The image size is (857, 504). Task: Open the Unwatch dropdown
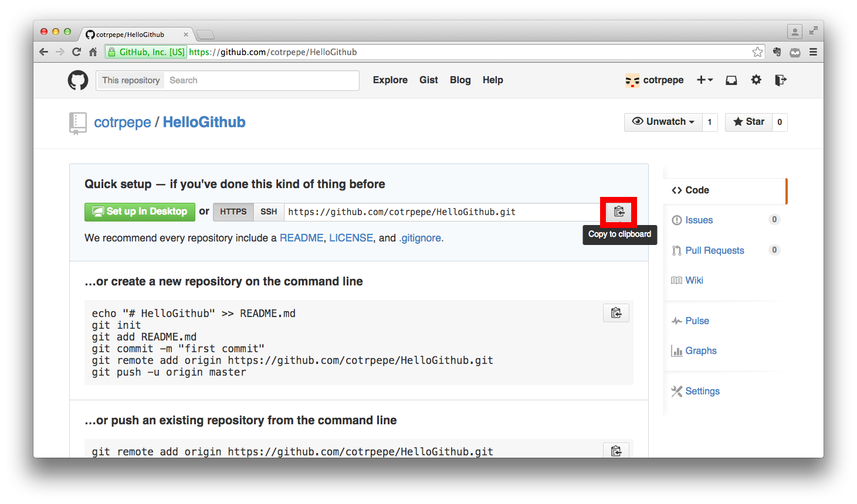663,122
